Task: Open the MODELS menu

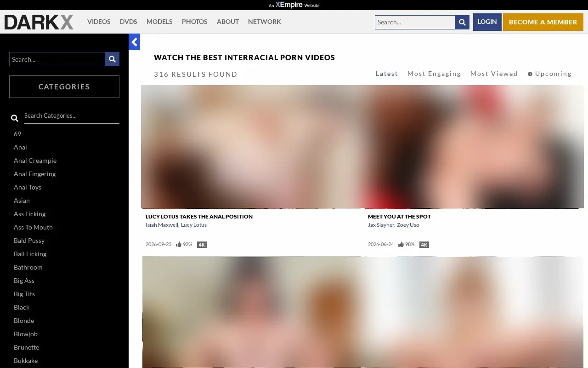Action: click(159, 22)
